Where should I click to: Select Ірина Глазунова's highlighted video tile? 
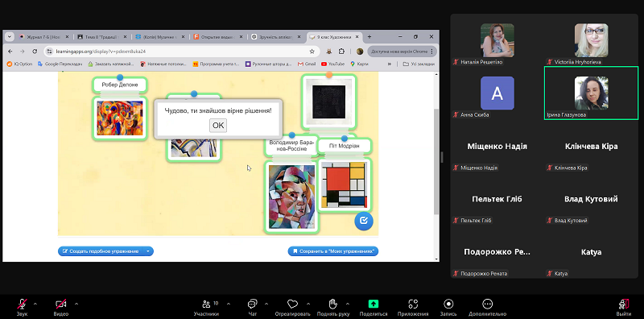tap(591, 93)
